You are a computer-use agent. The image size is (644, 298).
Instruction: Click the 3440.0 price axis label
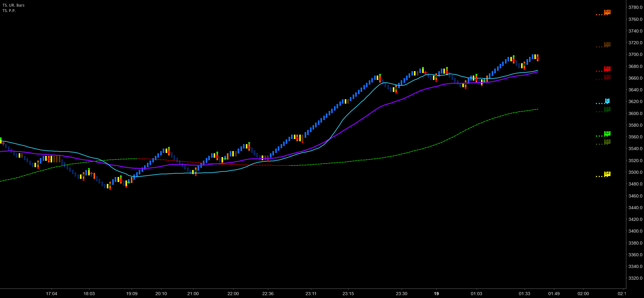(x=635, y=208)
